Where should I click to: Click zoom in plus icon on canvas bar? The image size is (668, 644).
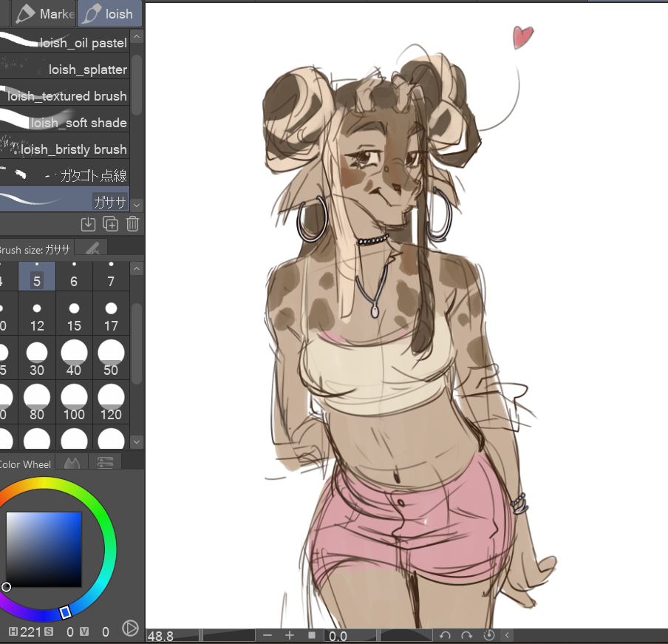290,635
